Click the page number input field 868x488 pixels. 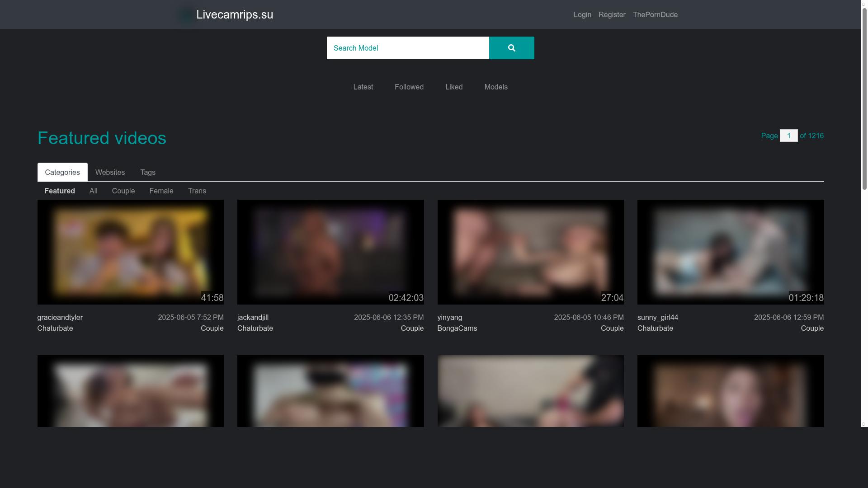pos(789,136)
